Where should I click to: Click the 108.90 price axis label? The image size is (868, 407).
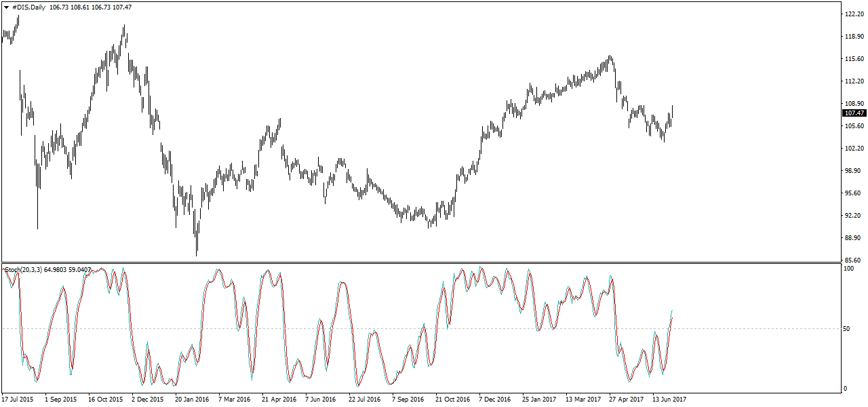(853, 104)
